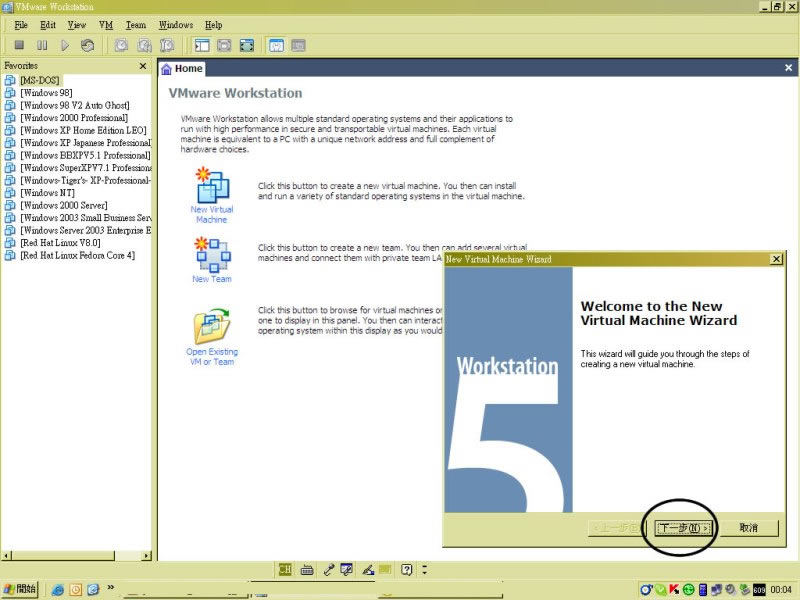Click the New Team icon
The height and width of the screenshot is (600, 800).
[212, 255]
